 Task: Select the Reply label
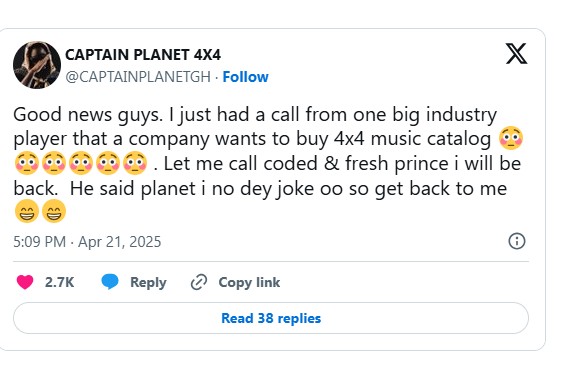[x=148, y=283]
